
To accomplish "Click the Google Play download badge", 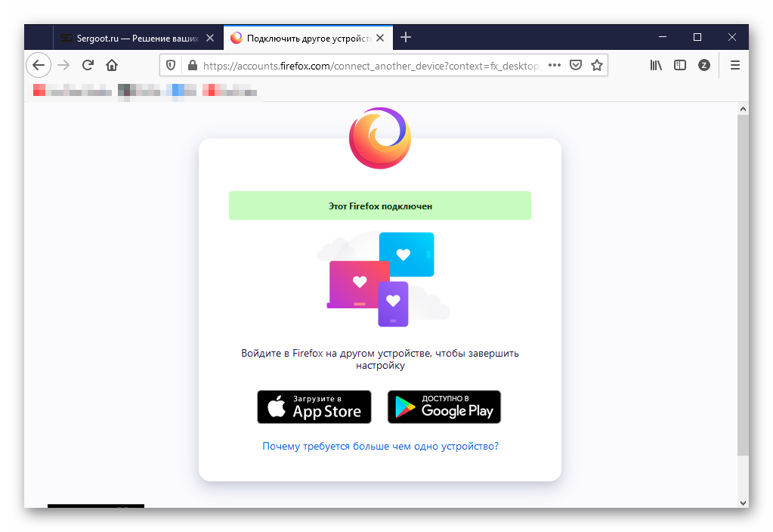I will tap(444, 407).
